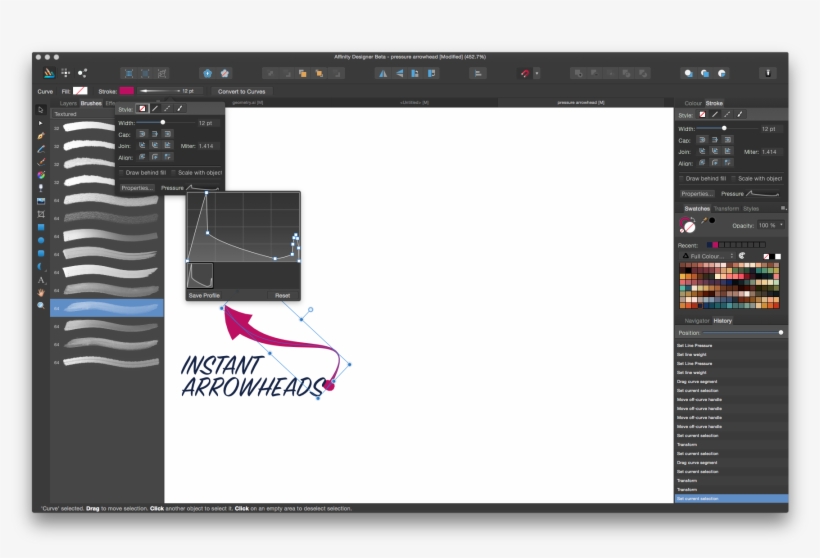Select the Text tool in the left toolbar
820x558 pixels.
[41, 279]
